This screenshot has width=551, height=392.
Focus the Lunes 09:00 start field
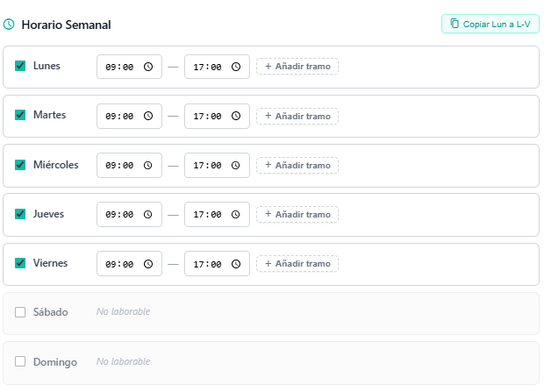click(x=129, y=67)
